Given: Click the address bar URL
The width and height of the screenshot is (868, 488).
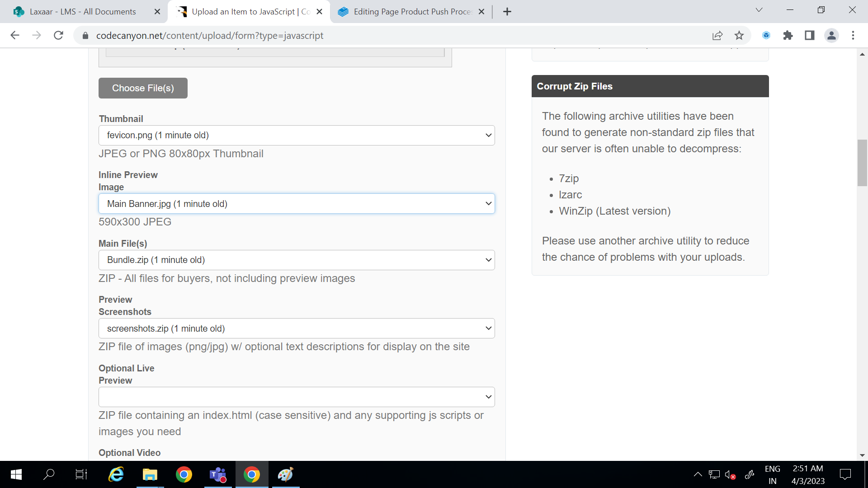Looking at the screenshot, I should tap(210, 35).
